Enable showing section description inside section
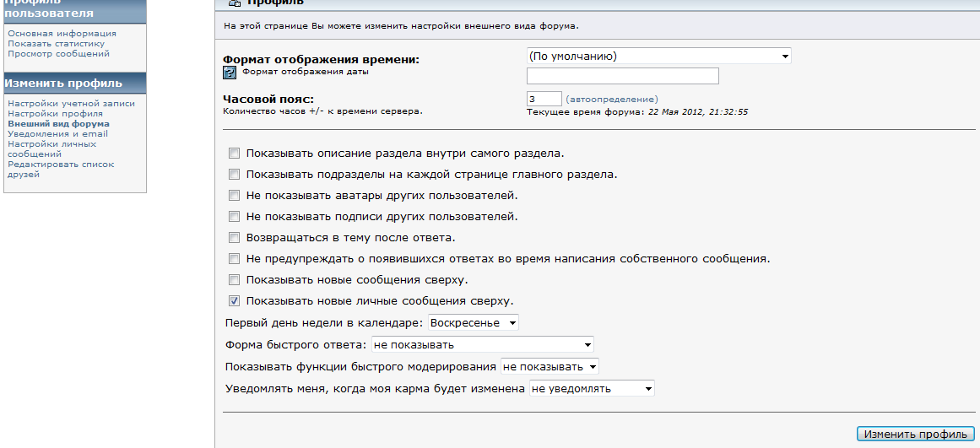This screenshot has width=980, height=448. pyautogui.click(x=235, y=153)
